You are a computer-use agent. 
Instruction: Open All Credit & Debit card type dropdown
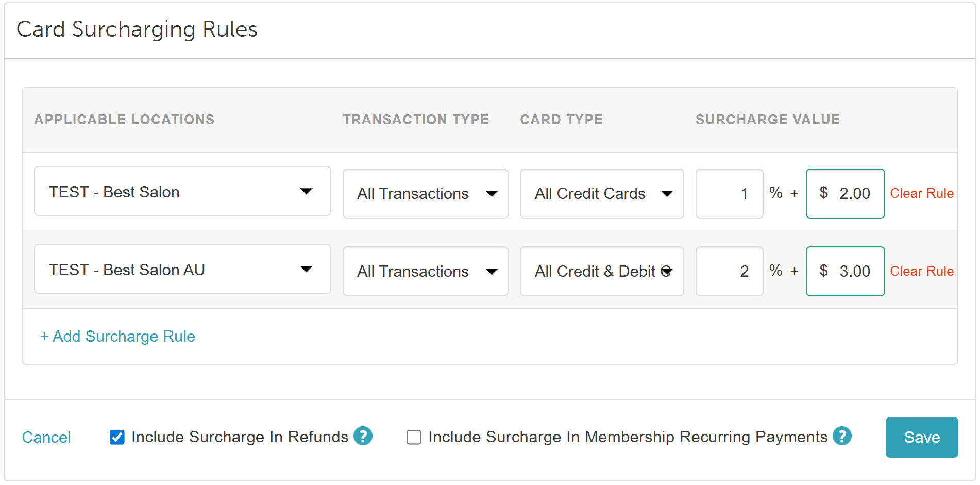pos(602,271)
